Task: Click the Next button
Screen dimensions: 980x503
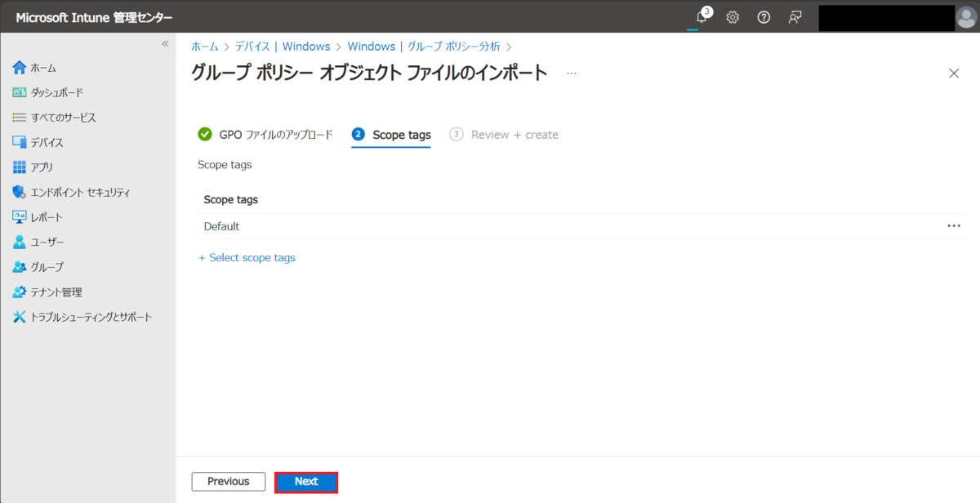Action: tap(306, 482)
